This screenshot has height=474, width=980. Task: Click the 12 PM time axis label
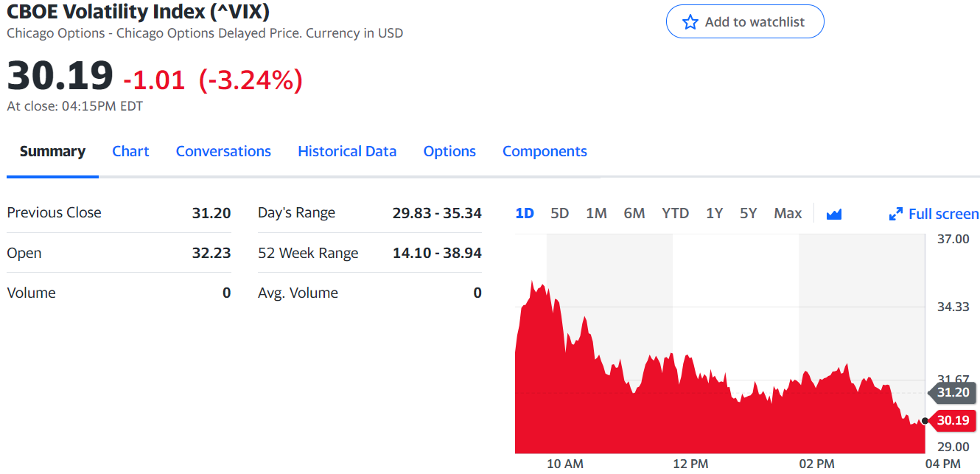point(690,464)
